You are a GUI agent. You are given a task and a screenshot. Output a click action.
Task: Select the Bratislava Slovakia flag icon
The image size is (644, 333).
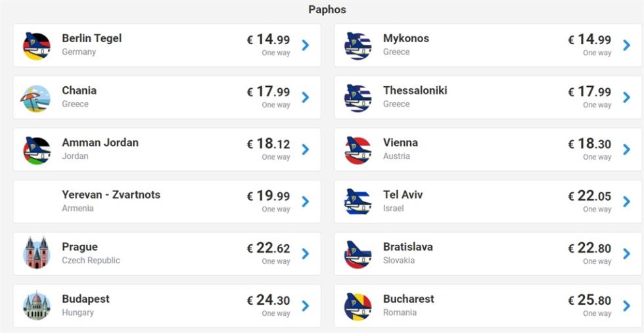(x=357, y=255)
